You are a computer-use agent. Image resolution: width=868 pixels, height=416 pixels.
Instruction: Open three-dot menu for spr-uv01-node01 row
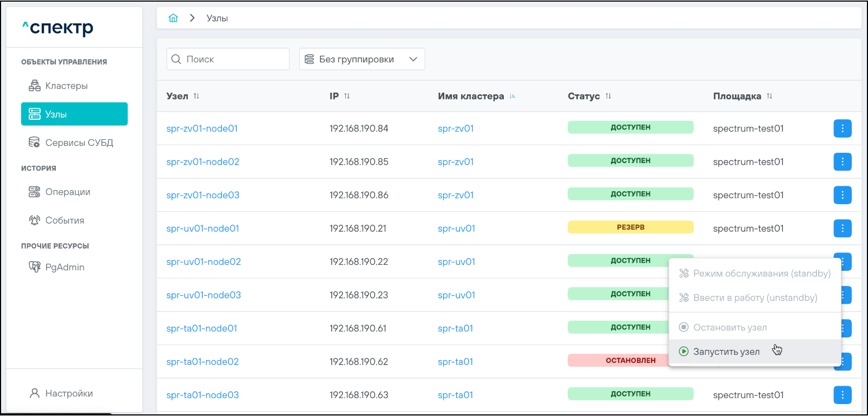point(842,229)
